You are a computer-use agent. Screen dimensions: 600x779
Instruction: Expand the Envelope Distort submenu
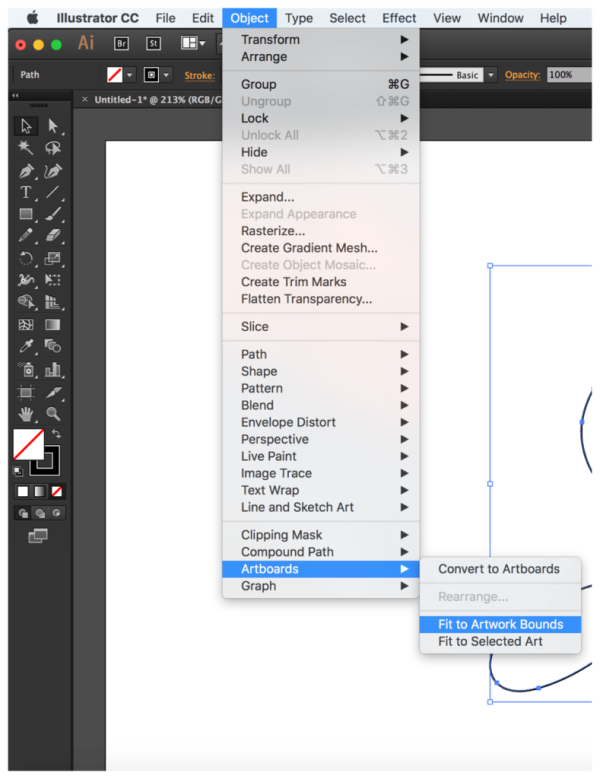(321, 422)
